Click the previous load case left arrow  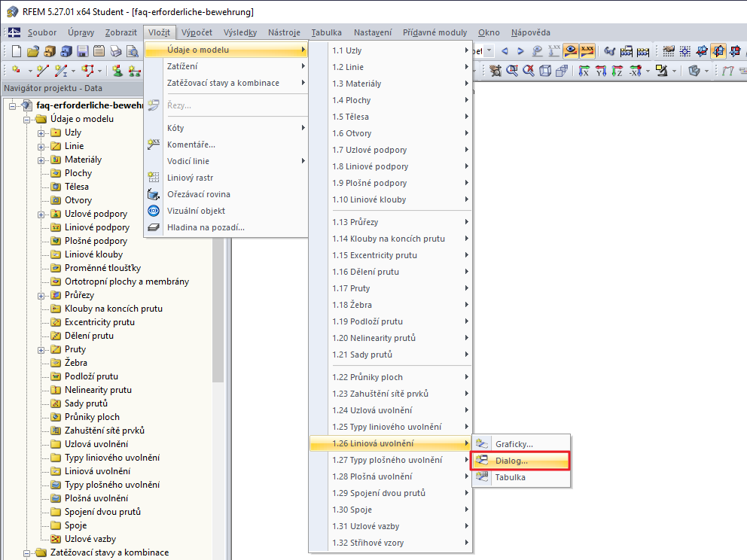[505, 50]
